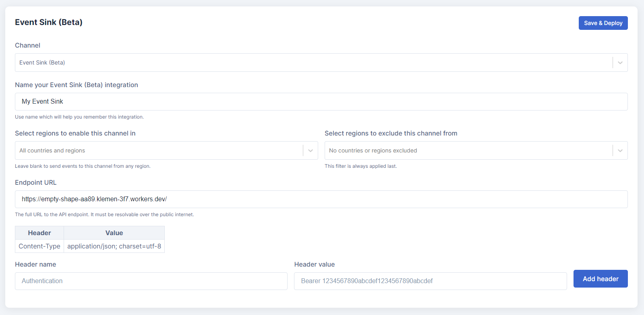Click the Header column heading
This screenshot has width=644, height=315.
[39, 233]
